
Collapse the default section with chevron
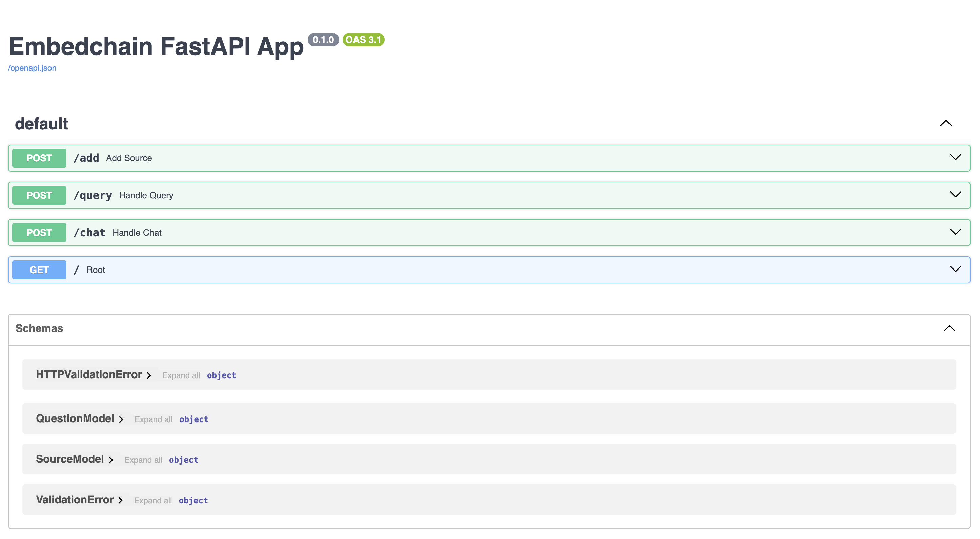pos(946,124)
